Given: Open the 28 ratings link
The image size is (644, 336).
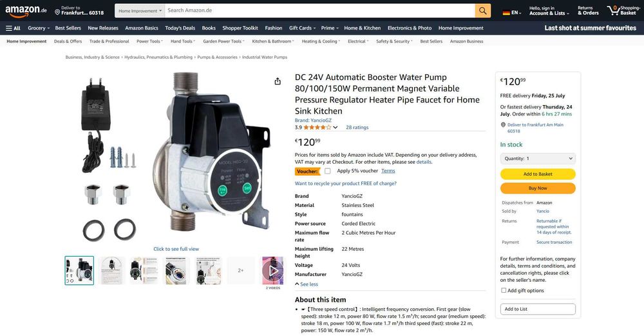Looking at the screenshot, I should (x=357, y=128).
